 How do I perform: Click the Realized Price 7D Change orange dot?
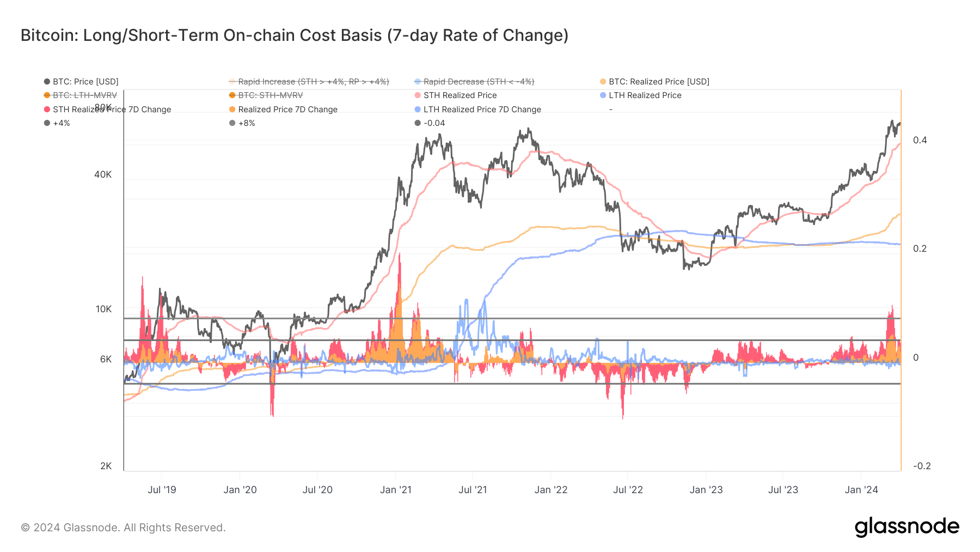(232, 110)
